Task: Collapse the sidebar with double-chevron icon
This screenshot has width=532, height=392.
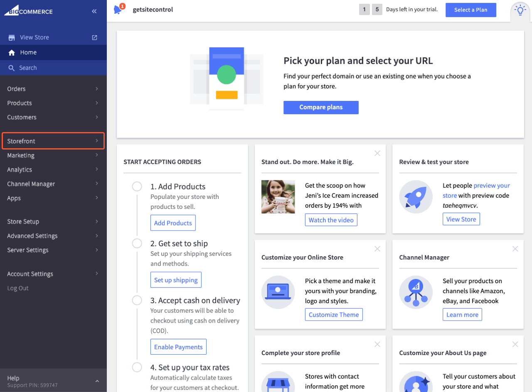Action: (94, 11)
